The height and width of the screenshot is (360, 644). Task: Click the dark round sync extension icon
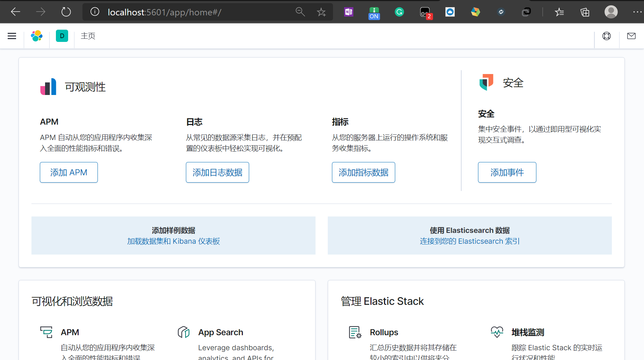[501, 12]
